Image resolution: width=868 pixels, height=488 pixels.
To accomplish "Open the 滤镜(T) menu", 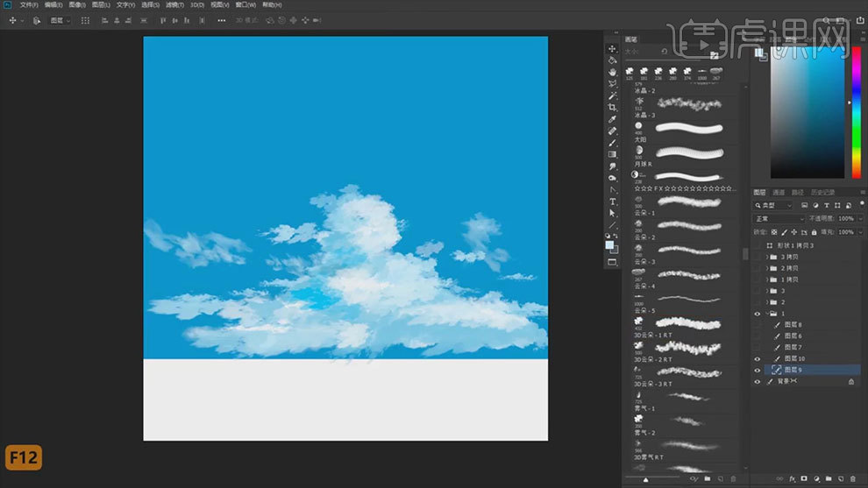I will tap(174, 5).
